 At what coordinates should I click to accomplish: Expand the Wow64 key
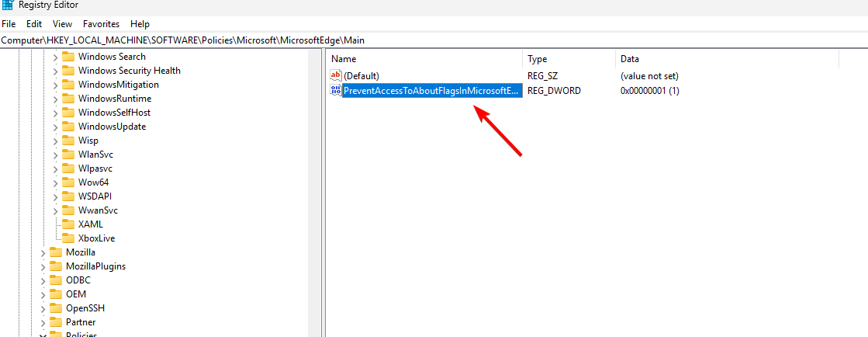[x=55, y=182]
